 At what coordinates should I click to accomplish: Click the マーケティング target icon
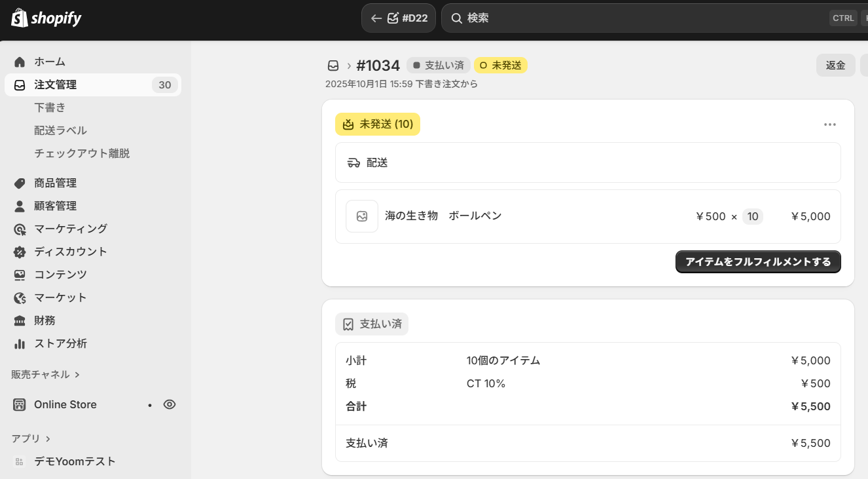coord(20,229)
